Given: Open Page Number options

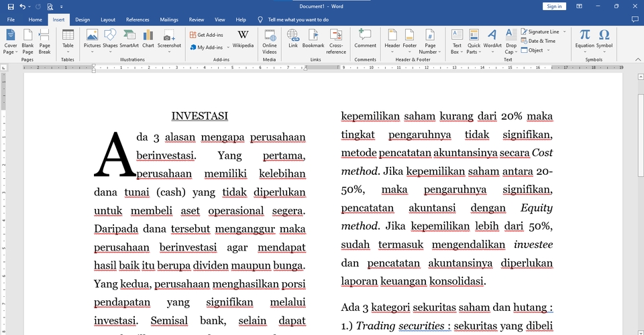Looking at the screenshot, I should pos(430,42).
